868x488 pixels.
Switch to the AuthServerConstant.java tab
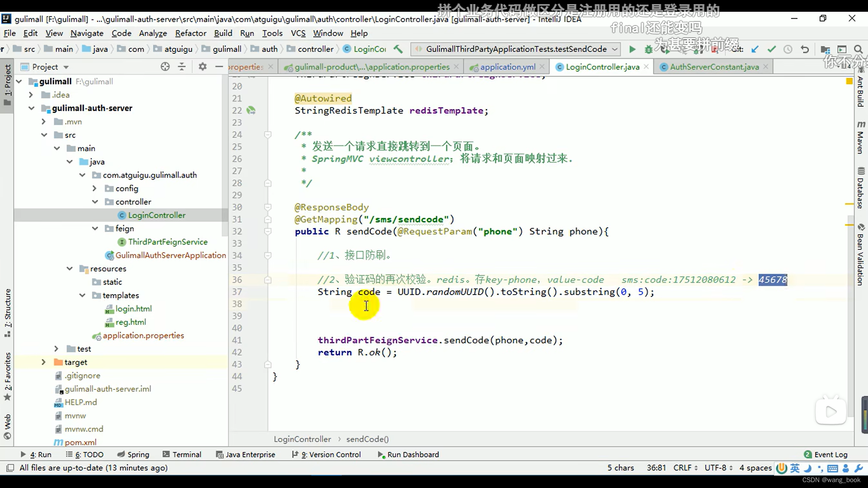[714, 67]
